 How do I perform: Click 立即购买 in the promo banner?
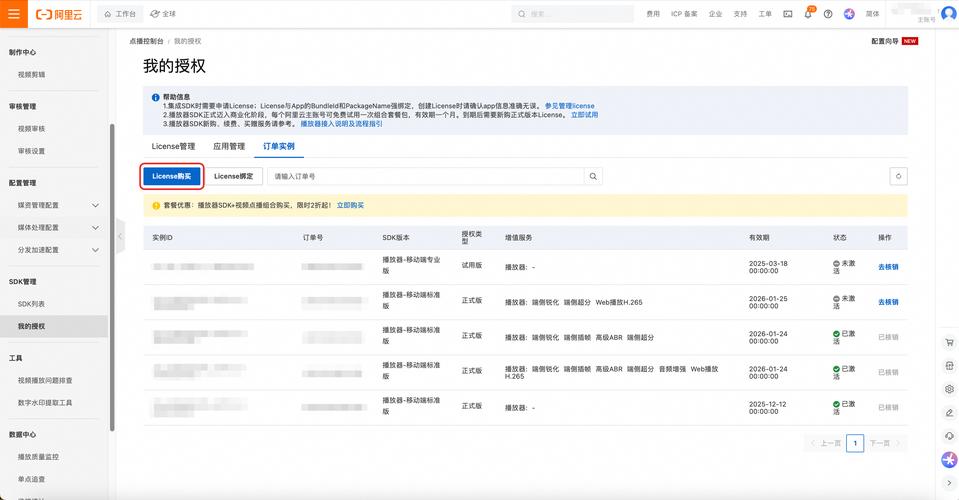[350, 205]
